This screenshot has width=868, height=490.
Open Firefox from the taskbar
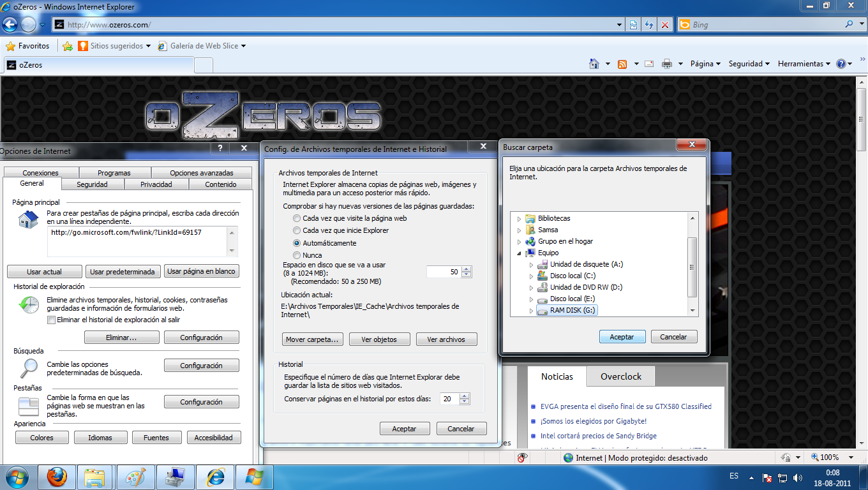[x=57, y=477]
